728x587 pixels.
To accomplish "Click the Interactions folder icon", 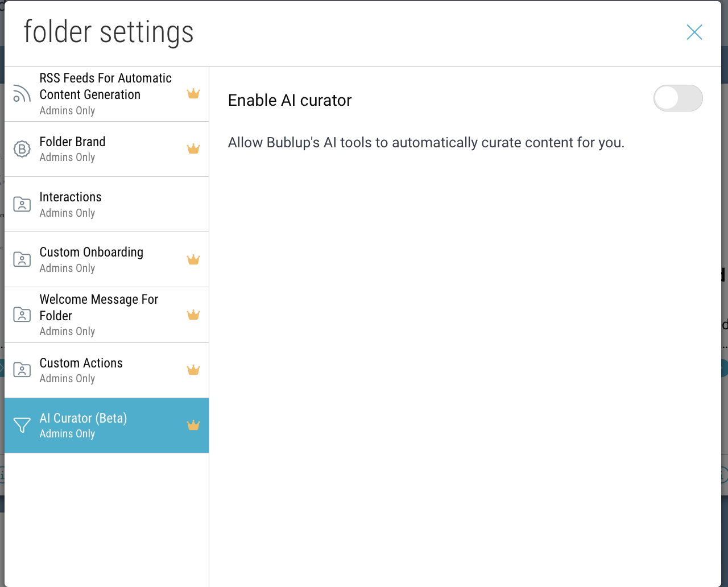I will pos(22,204).
